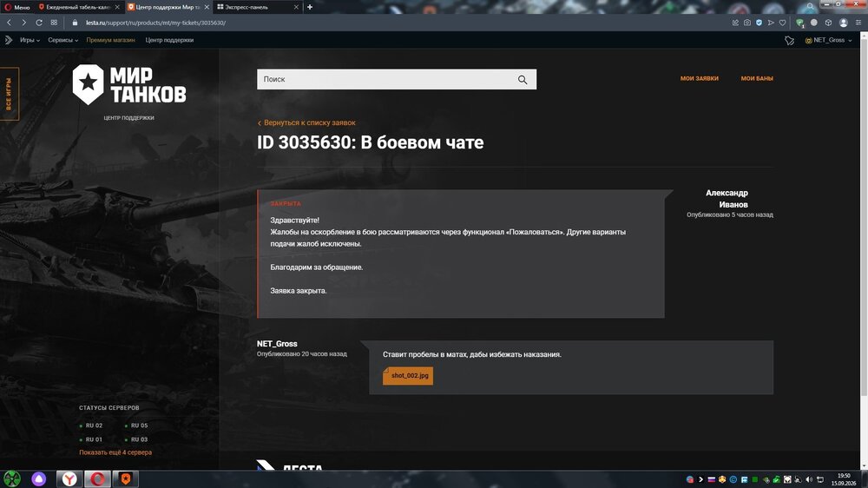This screenshot has width=868, height=488.
Task: Open the blue privacy shield icon
Action: click(759, 23)
